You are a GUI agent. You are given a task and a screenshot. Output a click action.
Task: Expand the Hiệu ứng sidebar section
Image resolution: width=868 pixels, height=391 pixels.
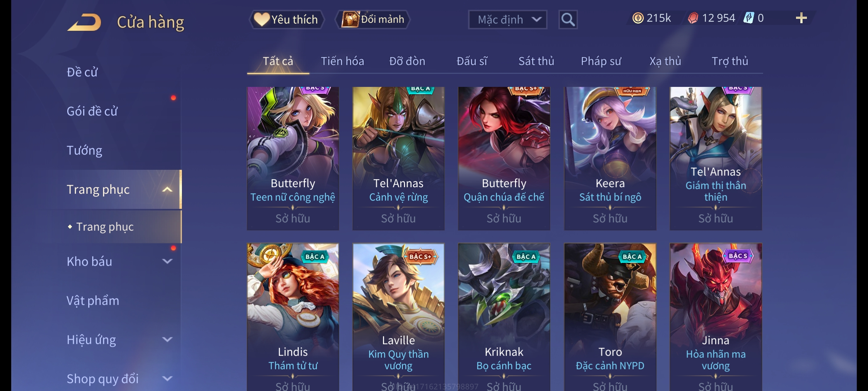click(x=167, y=339)
